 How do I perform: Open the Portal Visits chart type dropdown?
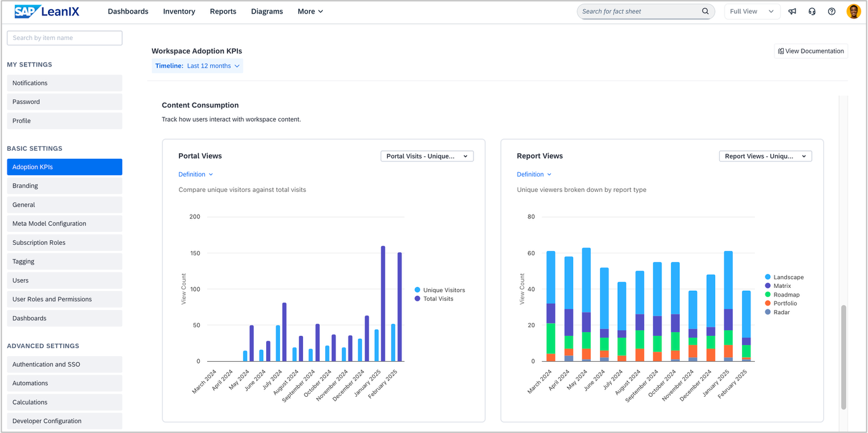click(427, 156)
